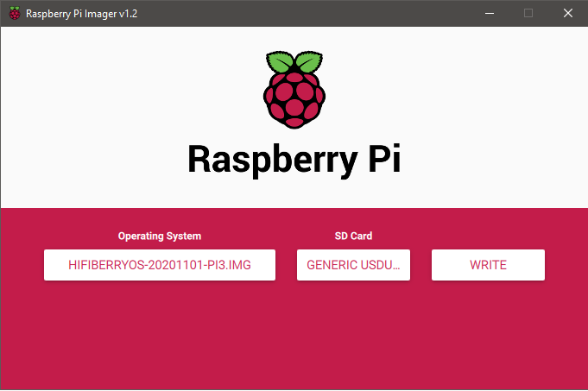Screen dimensions: 588x391
Task: Click the SD Card label
Action: coord(353,236)
